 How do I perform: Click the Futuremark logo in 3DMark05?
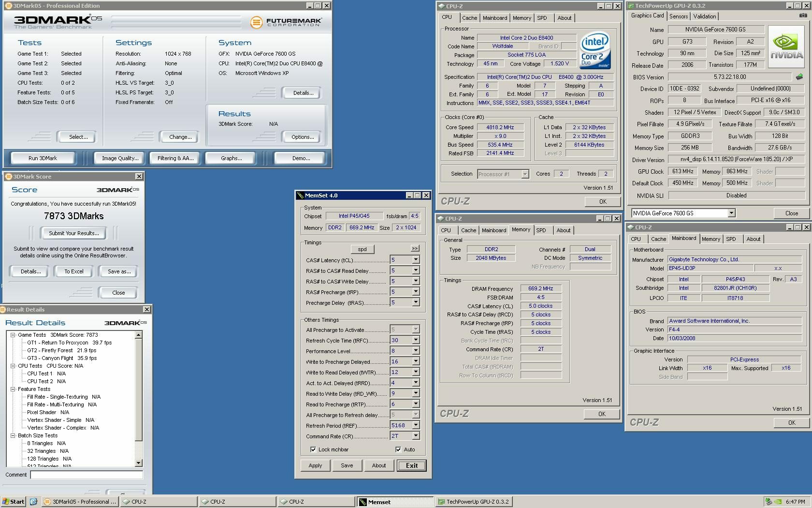(286, 22)
